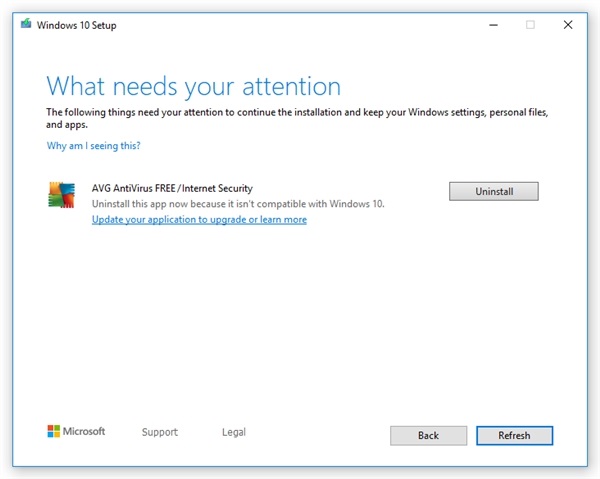600x479 pixels.
Task: Click the Microsoft wordmark beside the logo
Action: click(86, 432)
